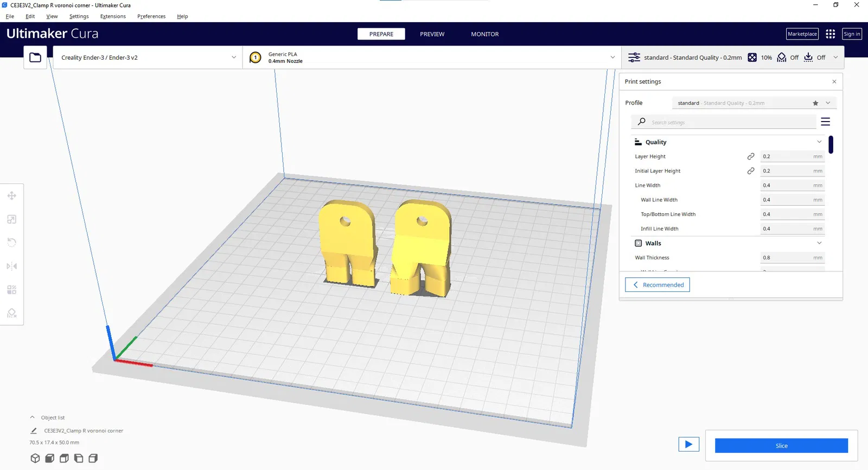Click the Initial Layer Height link icon
The height and width of the screenshot is (470, 868).
point(751,171)
